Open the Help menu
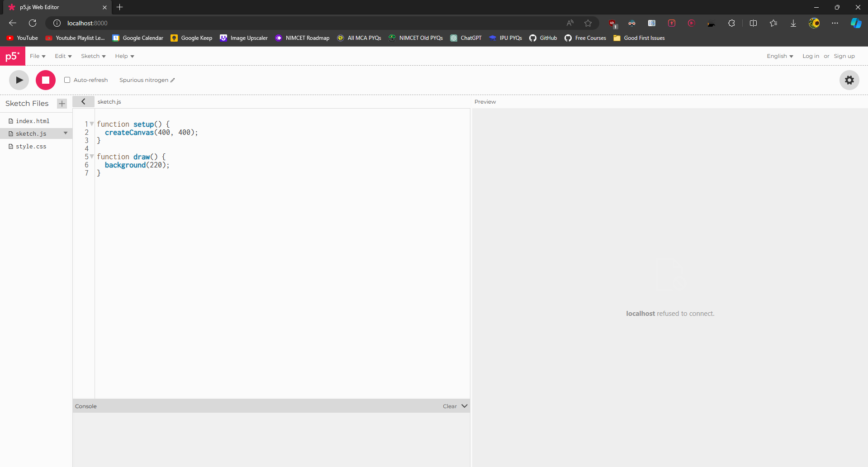Image resolution: width=868 pixels, height=467 pixels. pyautogui.click(x=124, y=56)
